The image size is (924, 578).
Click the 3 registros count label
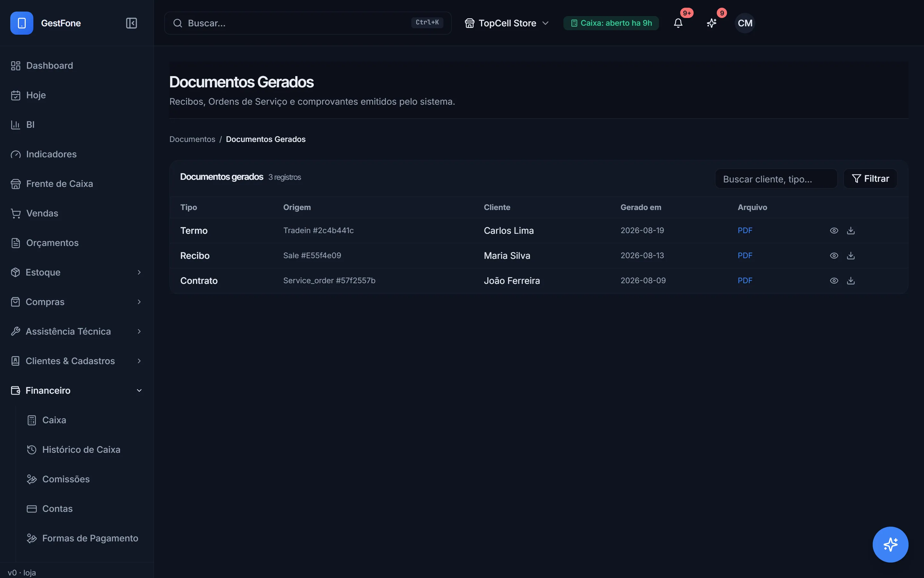285,177
